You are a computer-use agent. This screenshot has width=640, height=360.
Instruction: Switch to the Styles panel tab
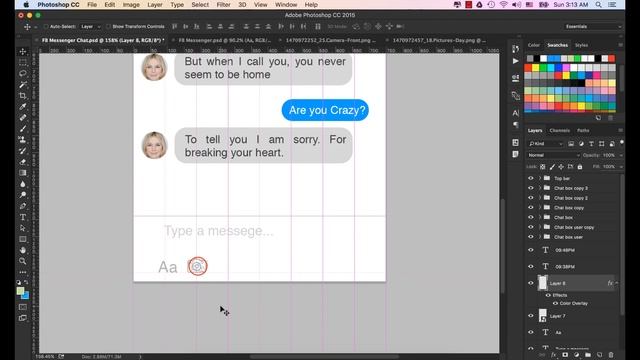point(581,45)
